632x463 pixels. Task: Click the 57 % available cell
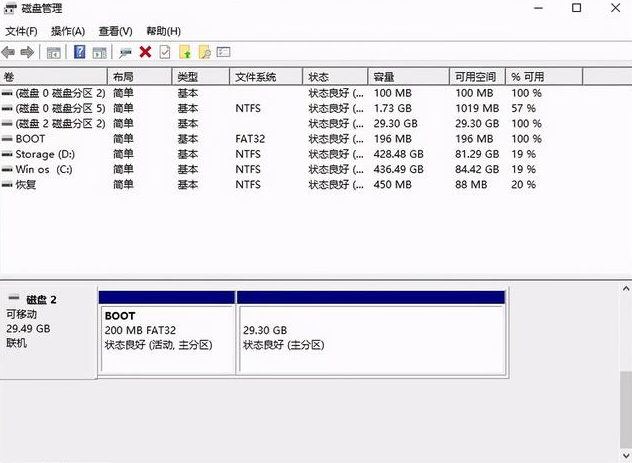524,108
